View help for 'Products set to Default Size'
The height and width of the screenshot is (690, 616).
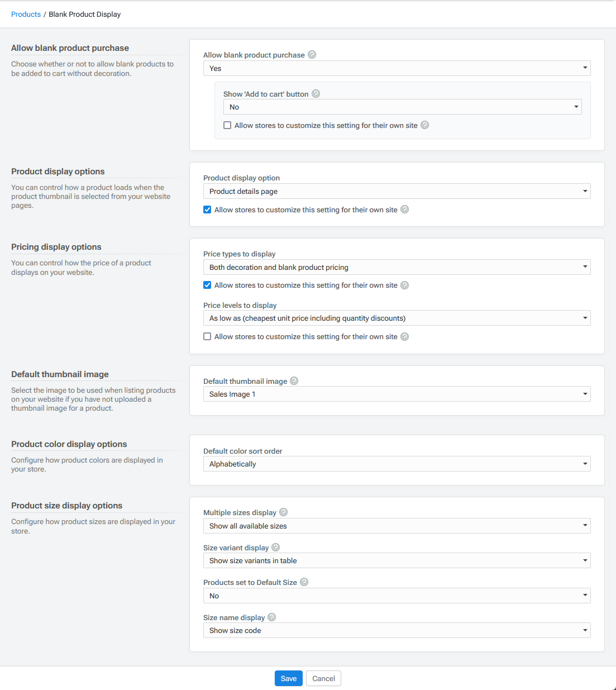[x=304, y=582]
